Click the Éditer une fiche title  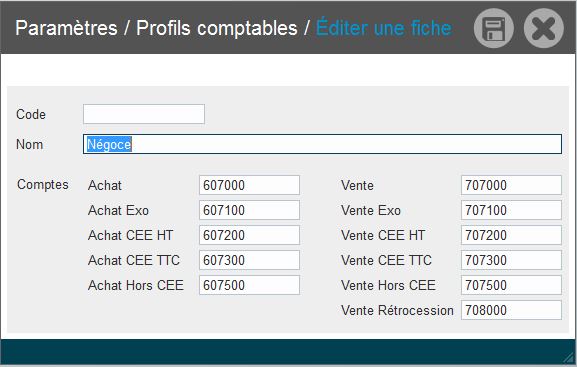coord(383,27)
